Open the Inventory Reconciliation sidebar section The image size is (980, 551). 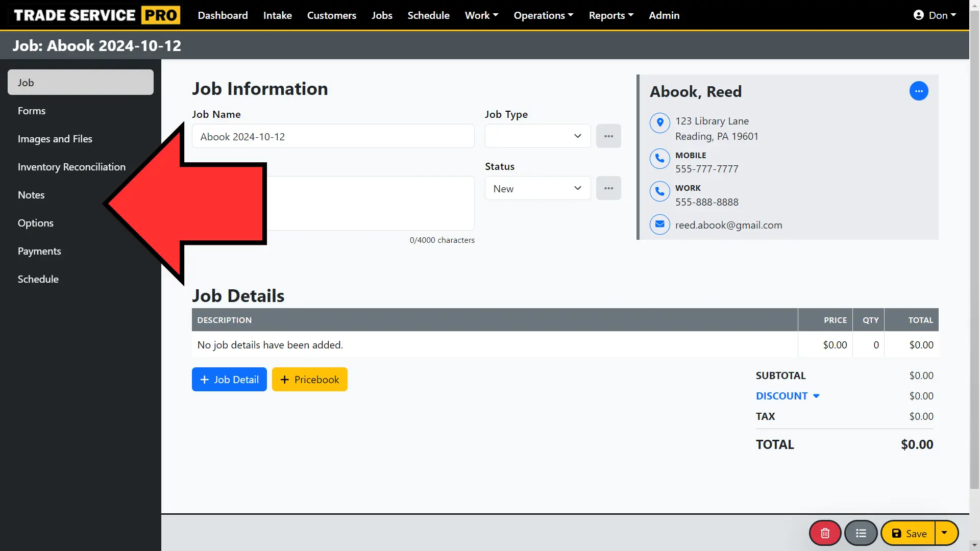(71, 166)
